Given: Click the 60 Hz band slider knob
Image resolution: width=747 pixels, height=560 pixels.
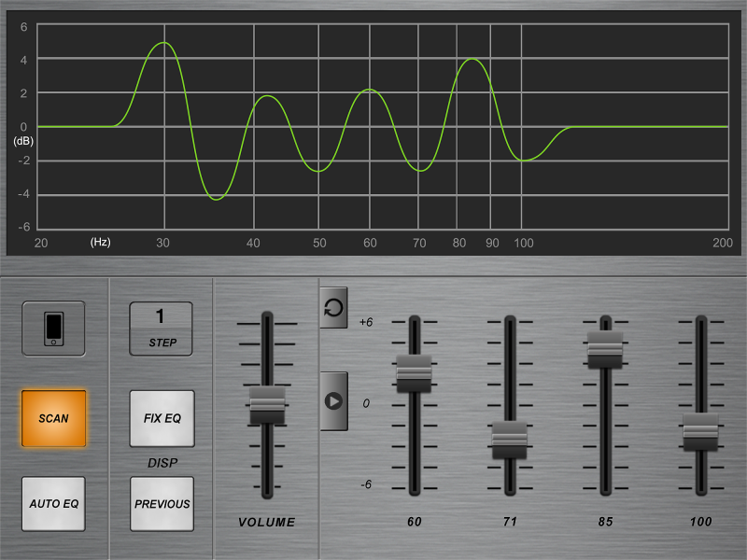Looking at the screenshot, I should click(414, 372).
